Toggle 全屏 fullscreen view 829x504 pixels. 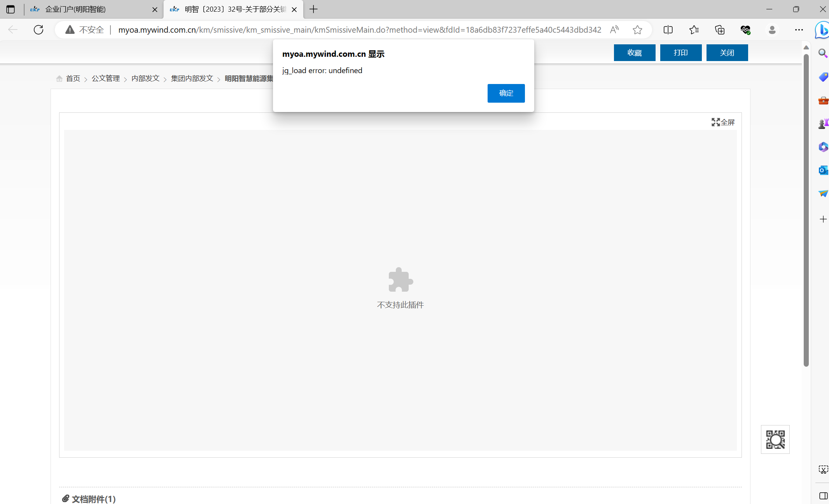point(723,122)
